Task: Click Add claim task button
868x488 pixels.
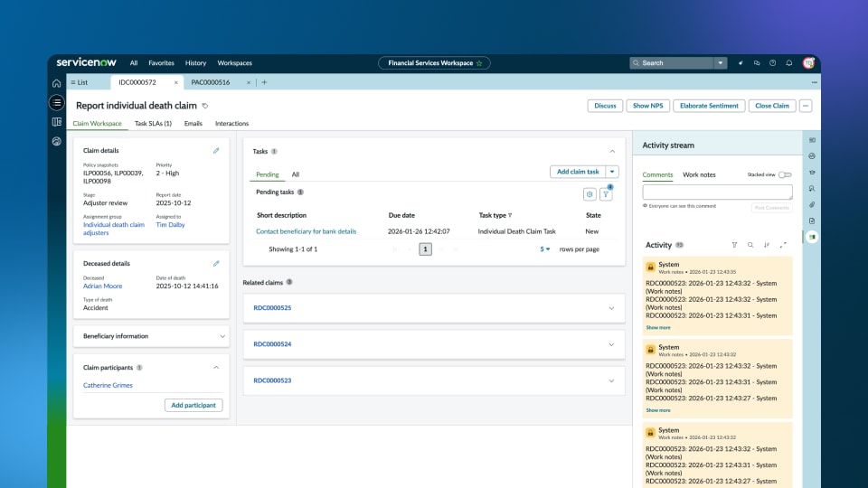Action: point(578,172)
